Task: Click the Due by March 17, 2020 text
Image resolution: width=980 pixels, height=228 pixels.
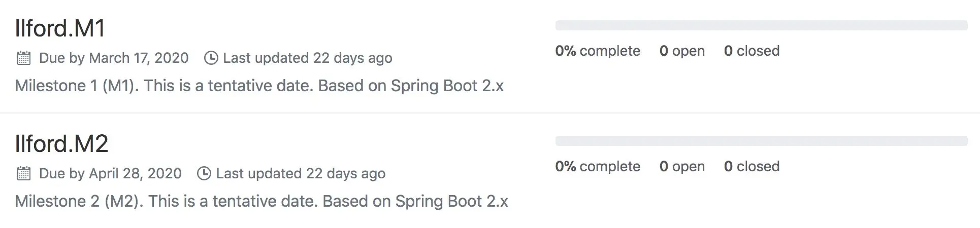Action: (114, 58)
